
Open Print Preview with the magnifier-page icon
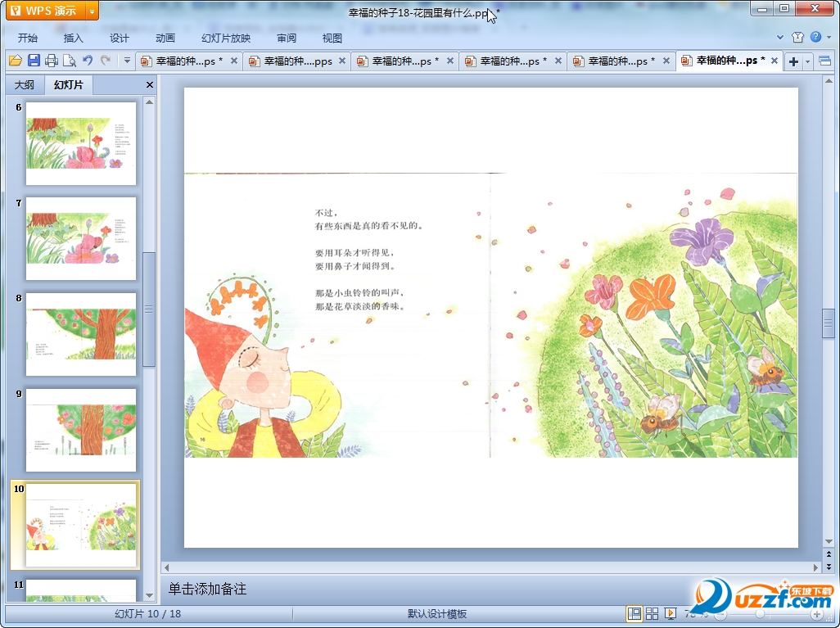(69, 61)
